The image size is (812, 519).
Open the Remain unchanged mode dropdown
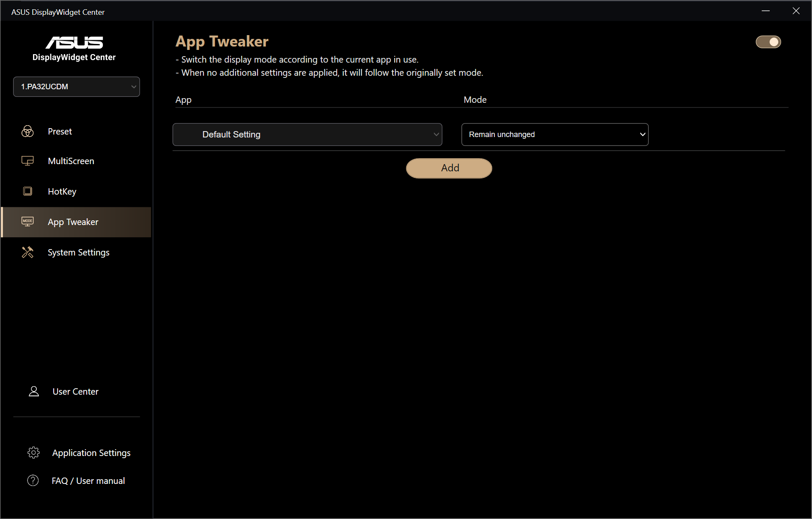point(554,135)
